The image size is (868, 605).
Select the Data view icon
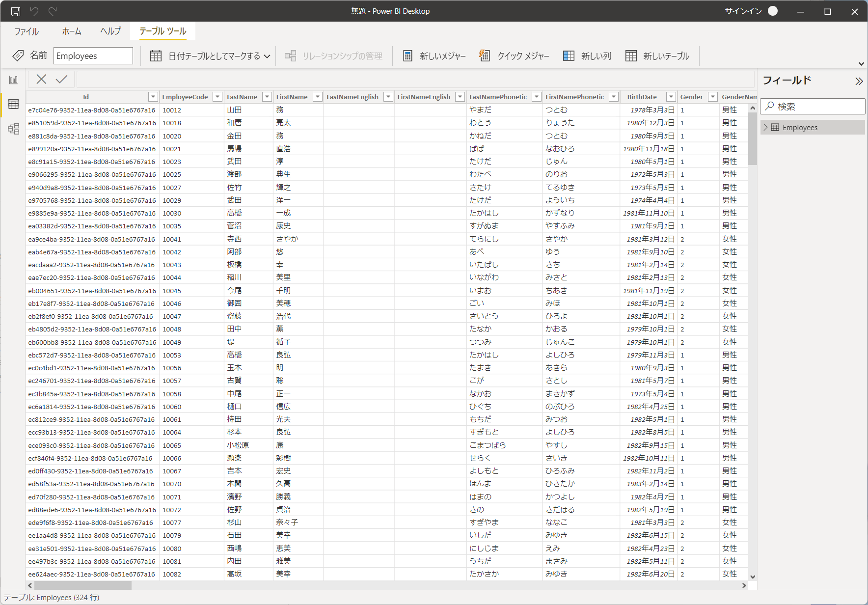click(13, 104)
